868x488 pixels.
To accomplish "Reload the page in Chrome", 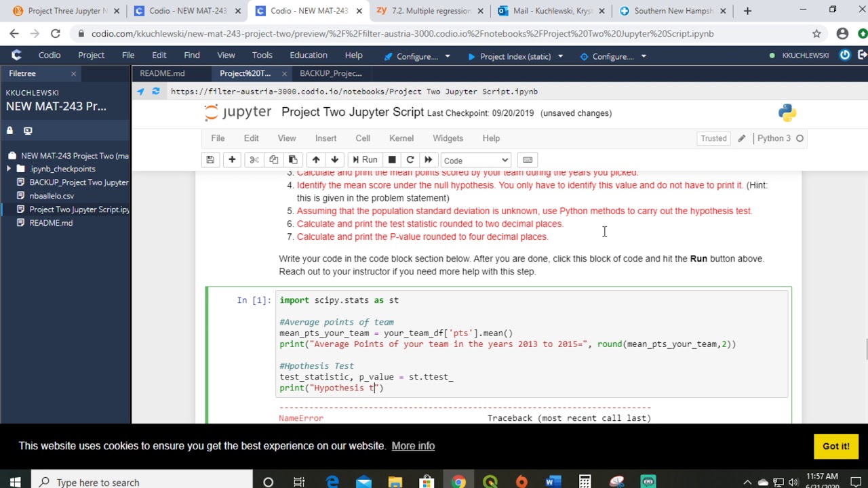I will (x=56, y=33).
